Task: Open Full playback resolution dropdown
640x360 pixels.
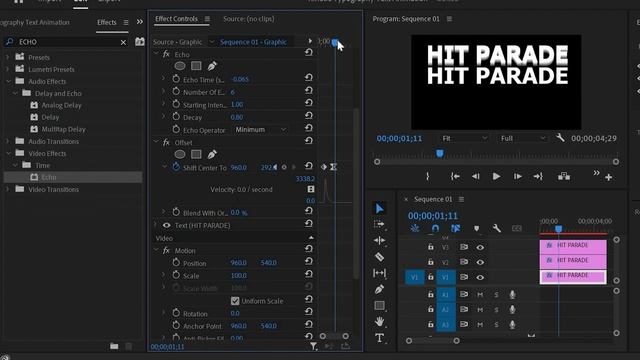Action: click(x=522, y=138)
